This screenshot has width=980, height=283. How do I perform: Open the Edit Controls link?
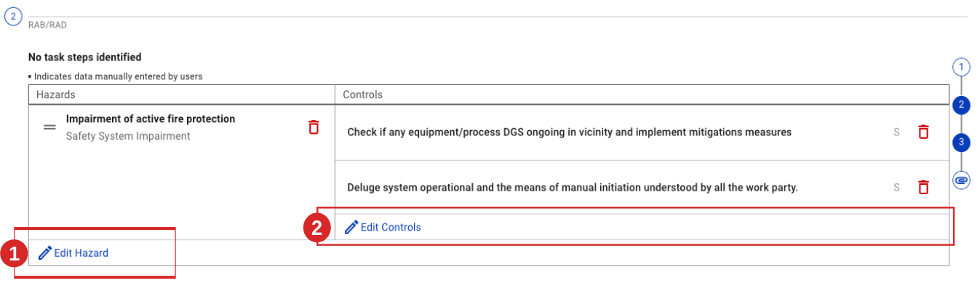(x=383, y=227)
